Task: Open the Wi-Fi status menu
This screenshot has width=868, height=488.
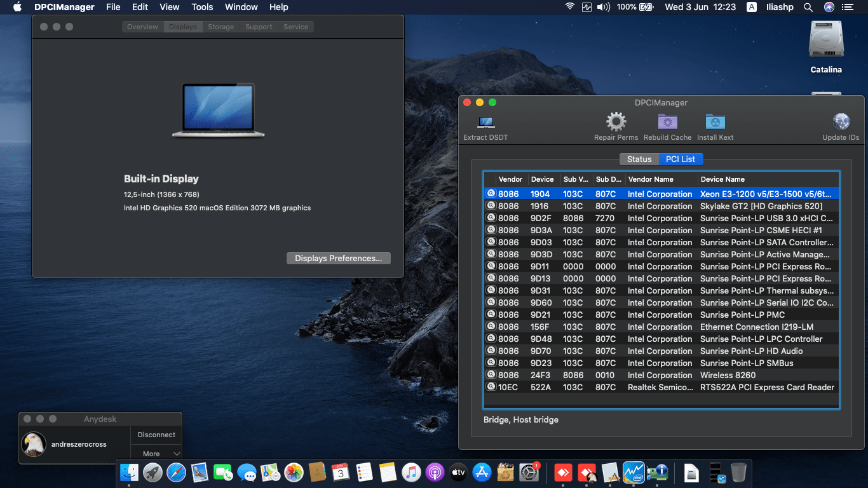Action: tap(570, 7)
